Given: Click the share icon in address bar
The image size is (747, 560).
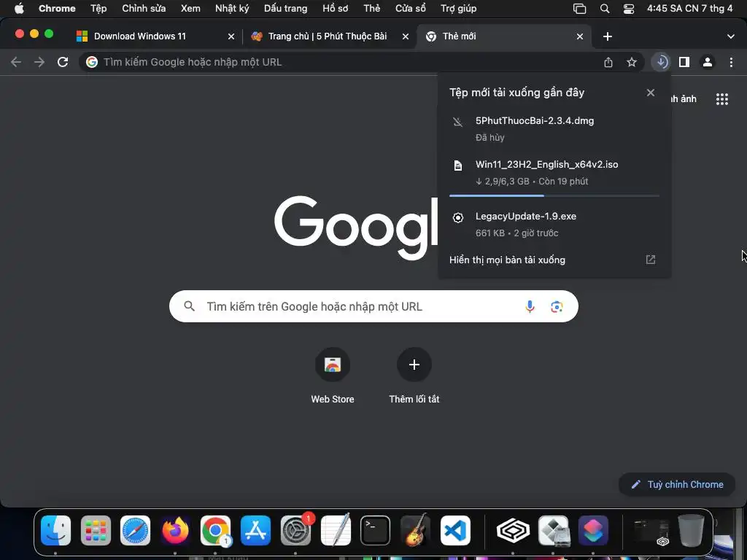Looking at the screenshot, I should [608, 62].
